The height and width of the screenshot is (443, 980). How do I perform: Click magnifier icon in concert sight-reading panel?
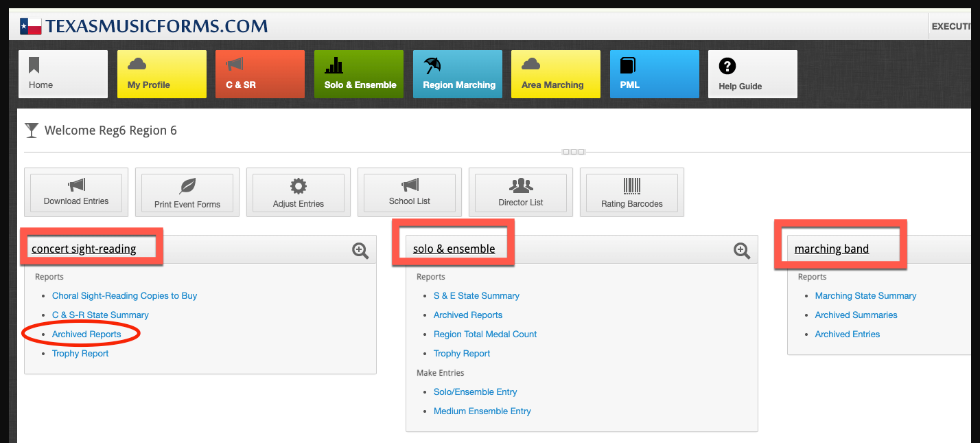click(360, 251)
